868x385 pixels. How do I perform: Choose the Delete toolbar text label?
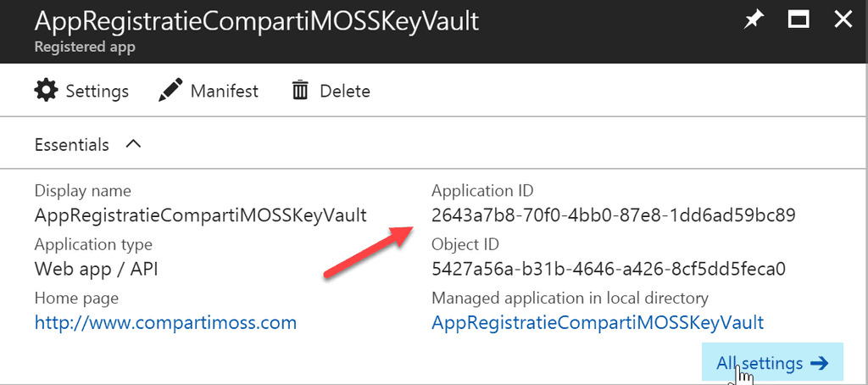pos(345,91)
